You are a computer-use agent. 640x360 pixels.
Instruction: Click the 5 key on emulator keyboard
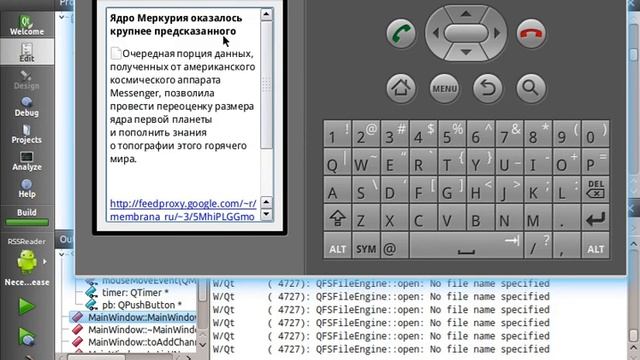pos(452,133)
